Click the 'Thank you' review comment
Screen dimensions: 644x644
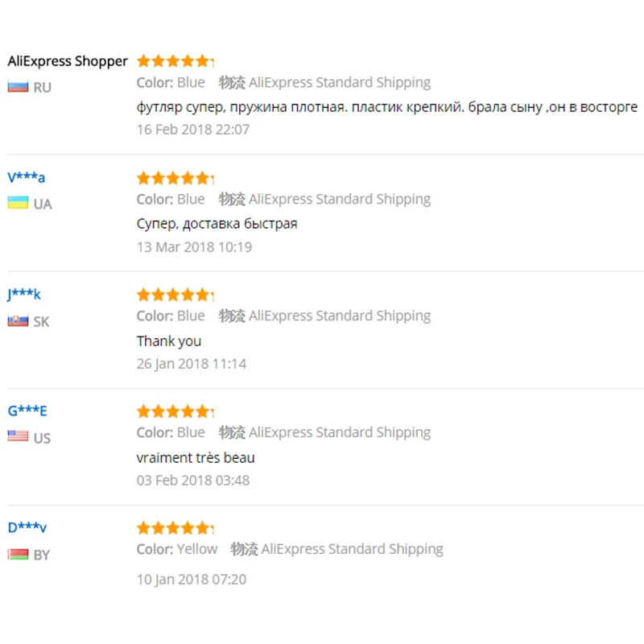(169, 341)
